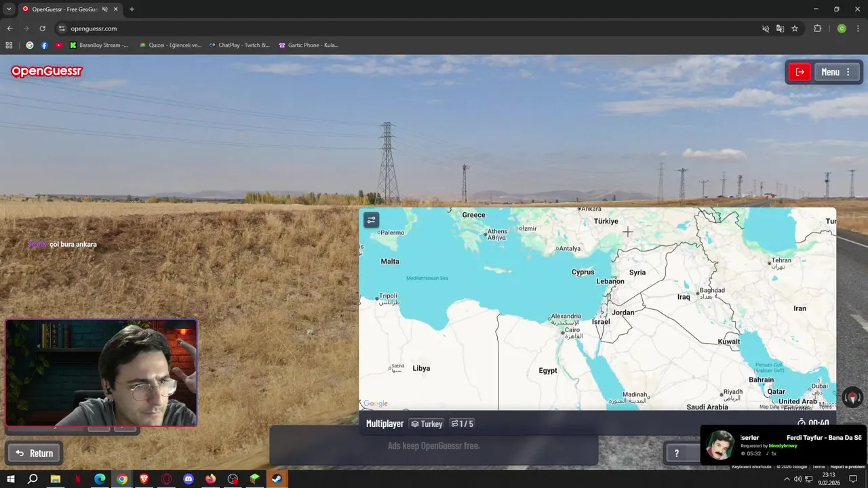The height and width of the screenshot is (488, 868).
Task: Click the red exit game icon
Action: click(800, 72)
